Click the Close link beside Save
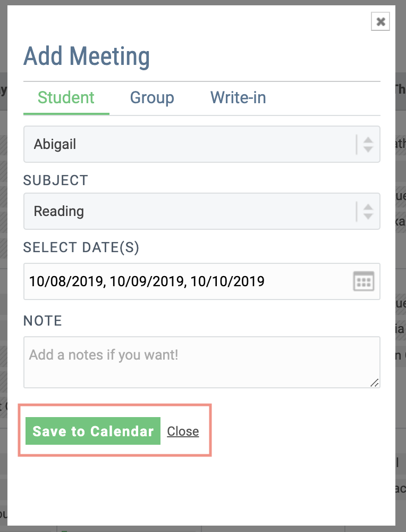 pos(183,431)
